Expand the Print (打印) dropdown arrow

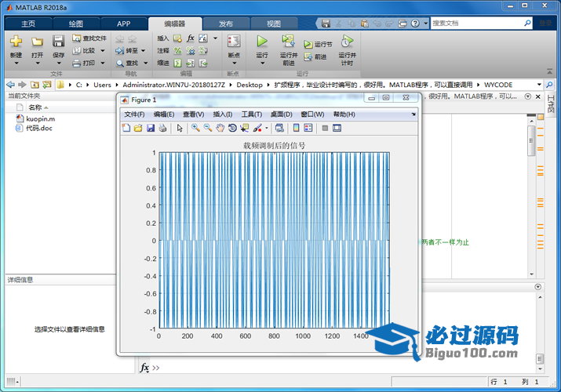[x=102, y=64]
